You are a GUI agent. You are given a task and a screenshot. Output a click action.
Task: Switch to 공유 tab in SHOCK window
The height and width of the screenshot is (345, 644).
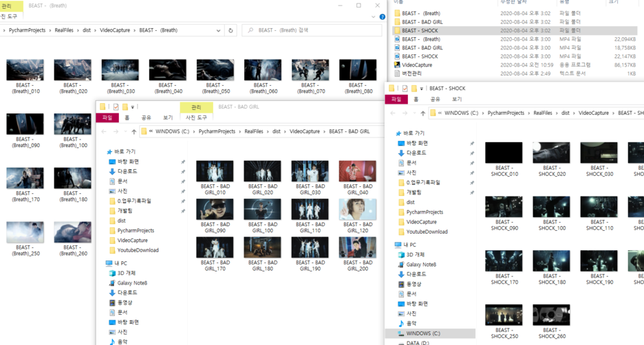click(x=435, y=99)
